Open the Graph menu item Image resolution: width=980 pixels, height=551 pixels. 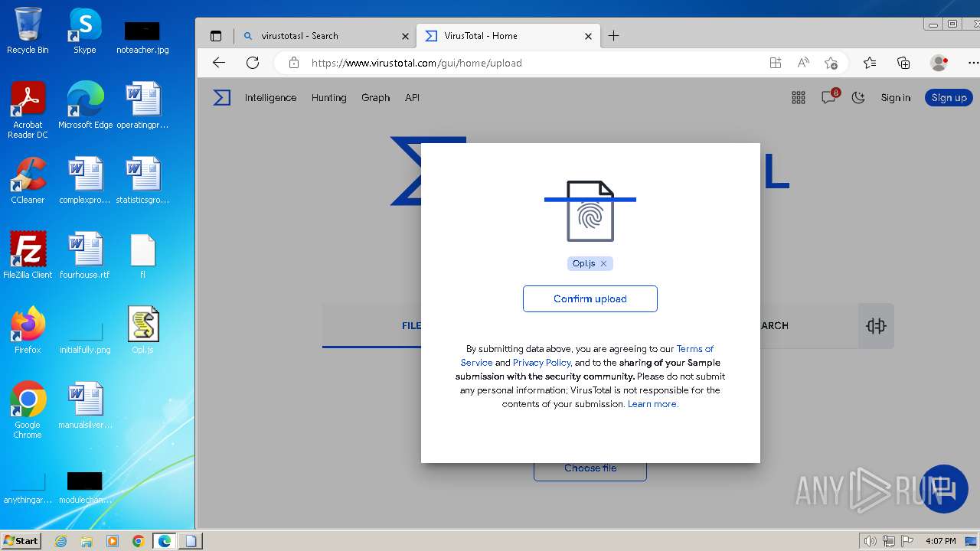pyautogui.click(x=375, y=97)
